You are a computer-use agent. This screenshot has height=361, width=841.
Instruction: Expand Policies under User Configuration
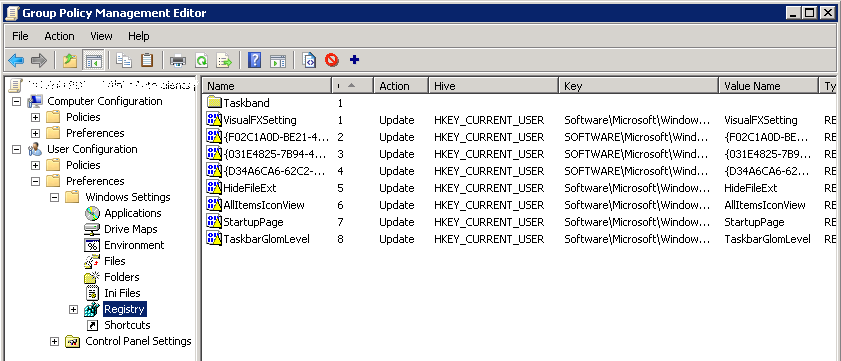(x=35, y=165)
